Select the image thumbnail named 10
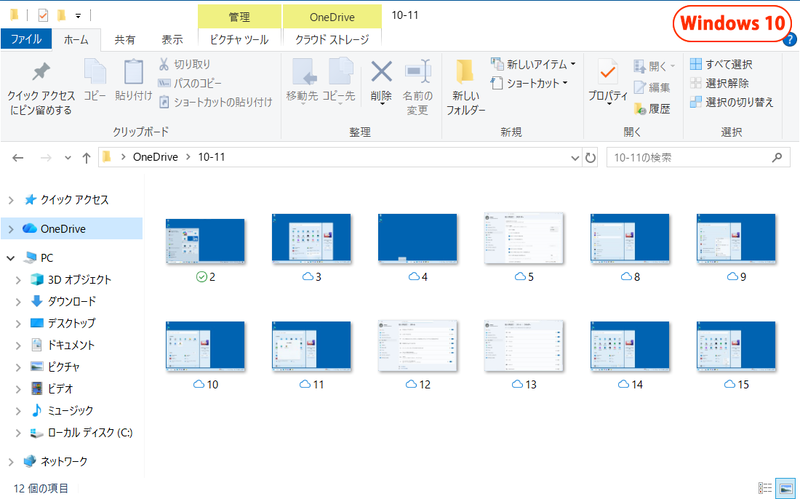The width and height of the screenshot is (800, 499). [x=206, y=346]
